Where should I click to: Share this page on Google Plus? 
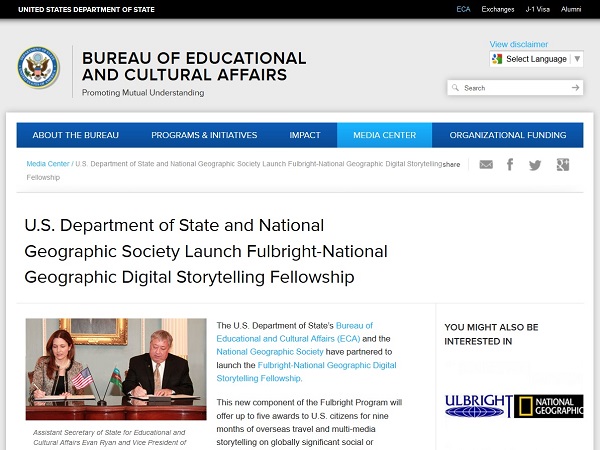[563, 165]
